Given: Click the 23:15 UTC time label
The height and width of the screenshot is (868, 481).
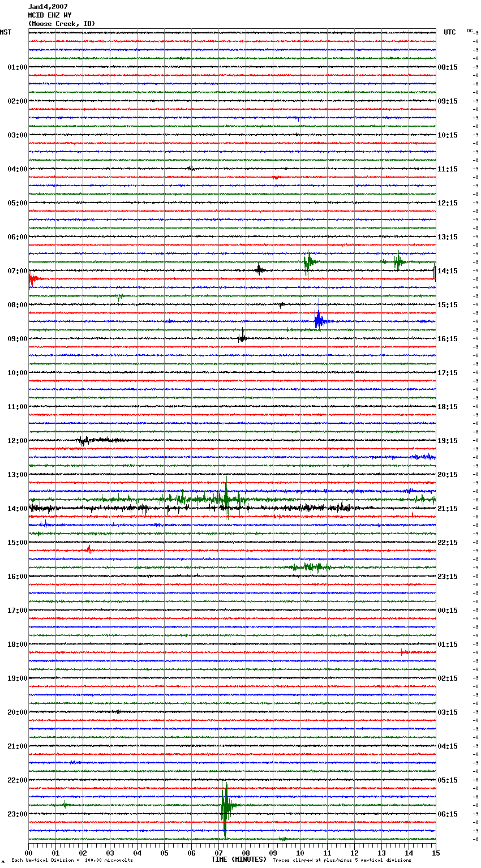Looking at the screenshot, I should (x=448, y=577).
